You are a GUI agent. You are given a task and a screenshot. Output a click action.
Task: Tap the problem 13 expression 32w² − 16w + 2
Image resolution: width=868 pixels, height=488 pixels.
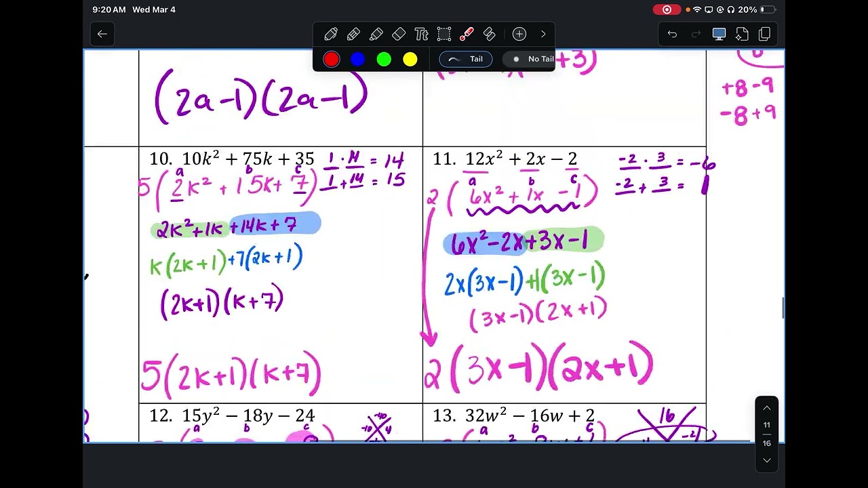coord(530,415)
